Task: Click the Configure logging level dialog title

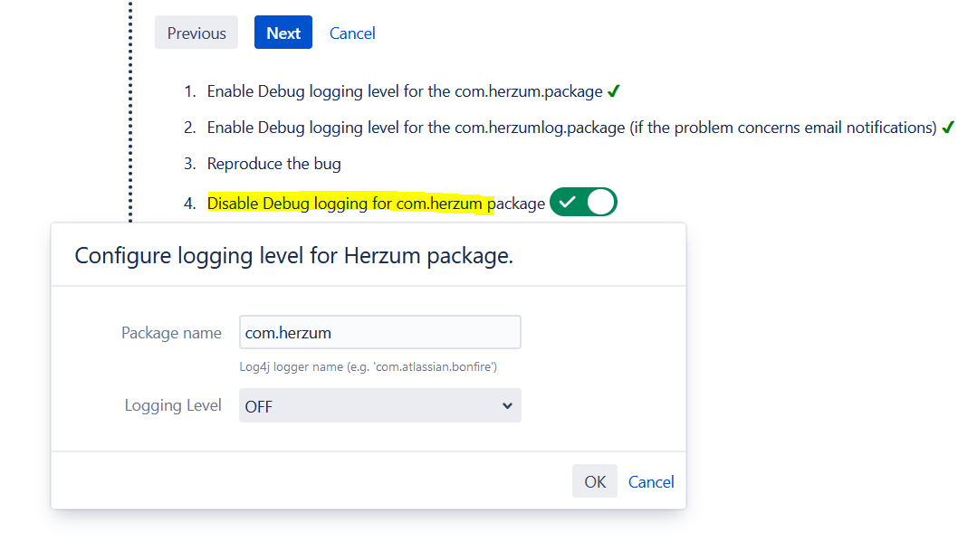Action: tap(294, 256)
